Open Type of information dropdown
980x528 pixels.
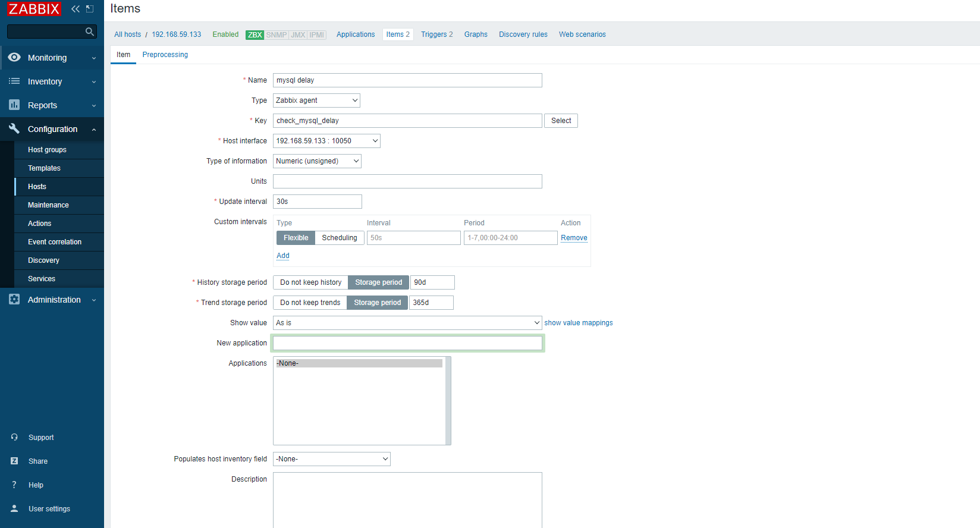pyautogui.click(x=317, y=161)
